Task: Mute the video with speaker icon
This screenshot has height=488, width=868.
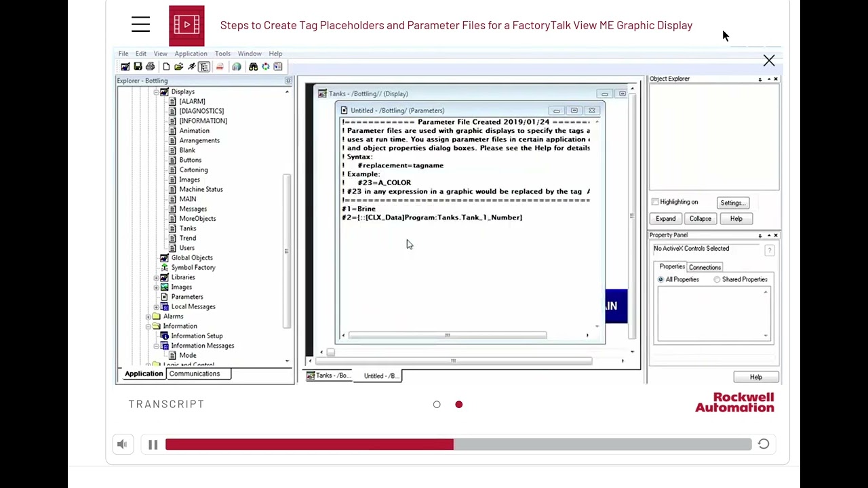Action: (122, 445)
